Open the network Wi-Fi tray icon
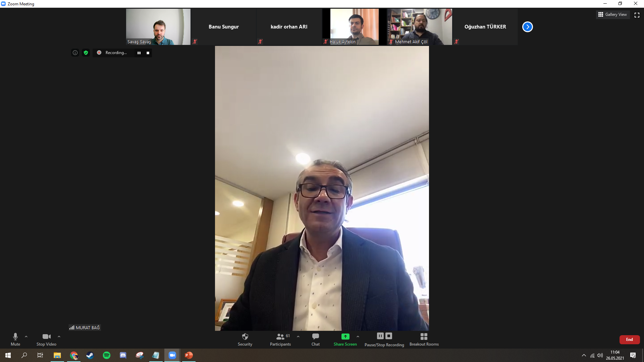Image resolution: width=644 pixels, height=362 pixels. [592, 355]
